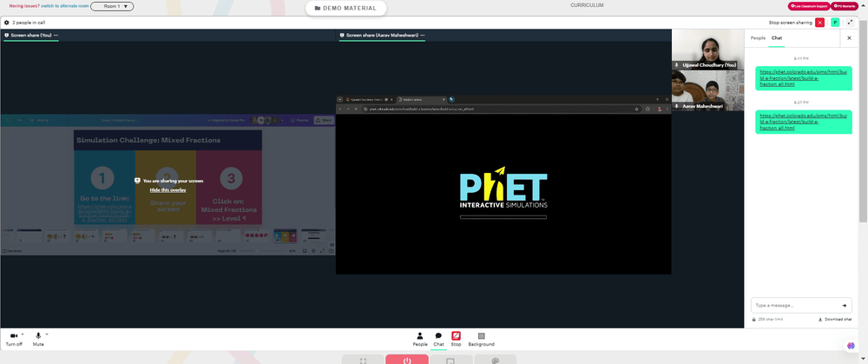868x364 pixels.
Task: Open the CURRICULUM tab
Action: coord(587,5)
